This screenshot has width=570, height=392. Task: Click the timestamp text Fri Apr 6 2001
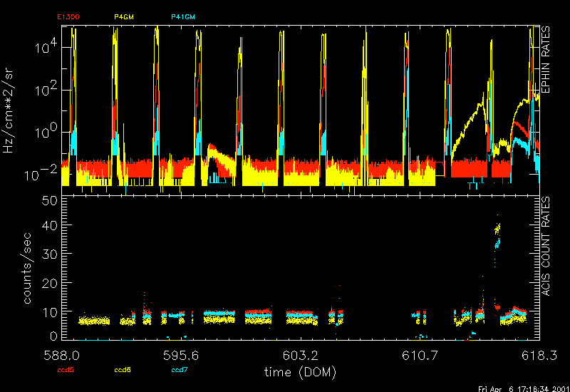pyautogui.click(x=522, y=388)
